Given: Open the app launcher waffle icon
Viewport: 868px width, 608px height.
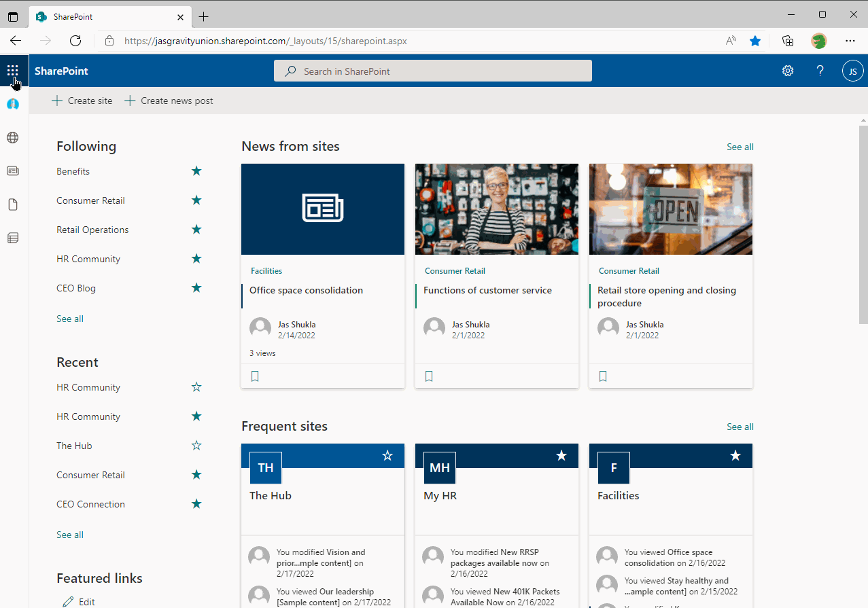Looking at the screenshot, I should [x=13, y=71].
